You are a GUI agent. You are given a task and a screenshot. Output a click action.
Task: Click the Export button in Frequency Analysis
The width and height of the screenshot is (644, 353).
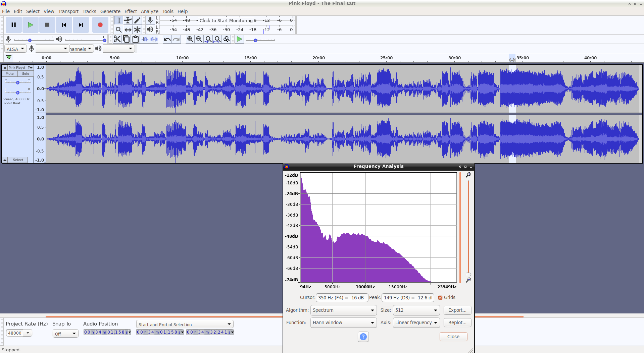pos(457,310)
